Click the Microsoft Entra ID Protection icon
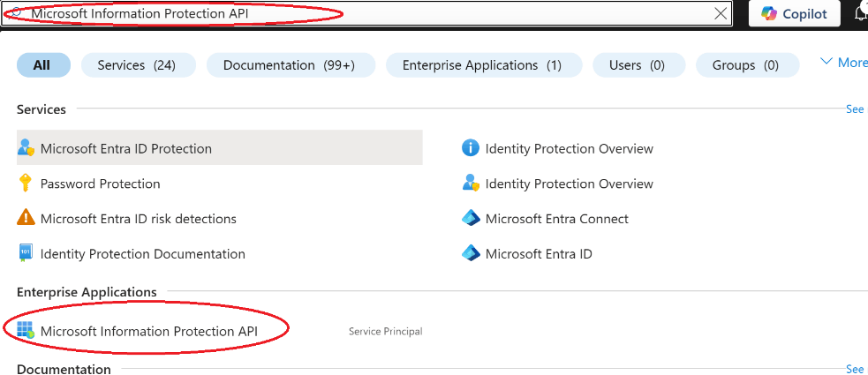 coord(25,148)
